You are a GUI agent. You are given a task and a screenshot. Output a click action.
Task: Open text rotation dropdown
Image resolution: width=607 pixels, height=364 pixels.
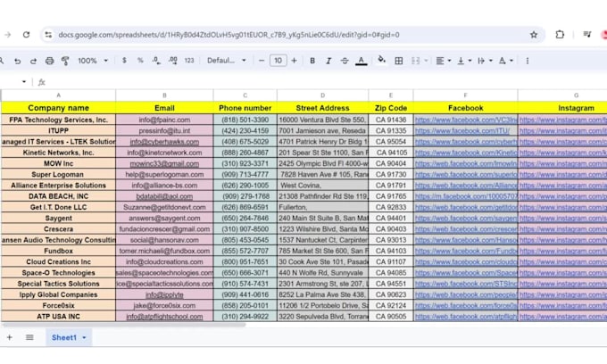click(506, 61)
